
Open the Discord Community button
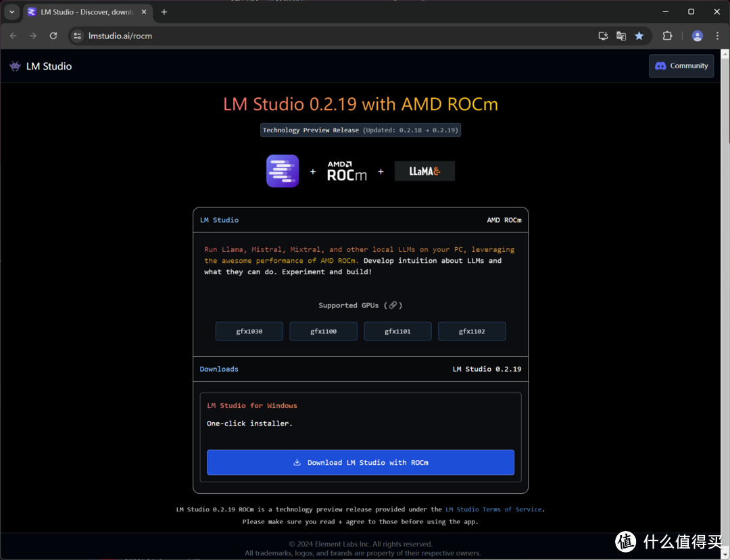click(x=681, y=66)
